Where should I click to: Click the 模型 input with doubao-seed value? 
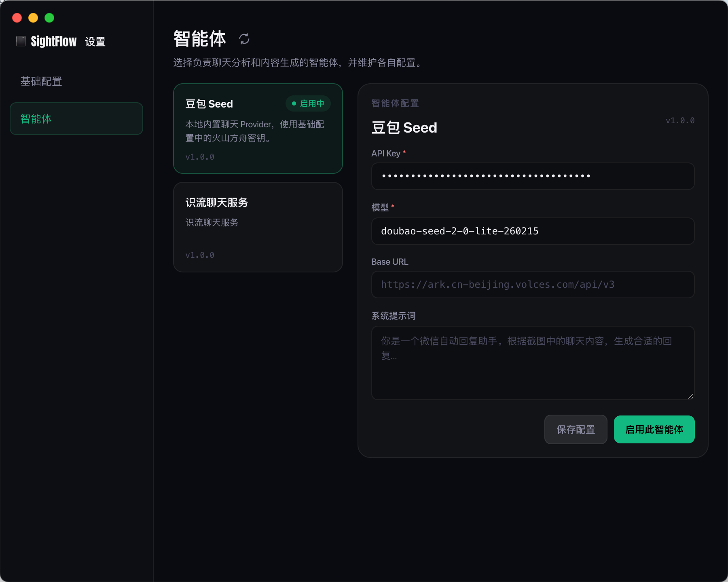533,231
